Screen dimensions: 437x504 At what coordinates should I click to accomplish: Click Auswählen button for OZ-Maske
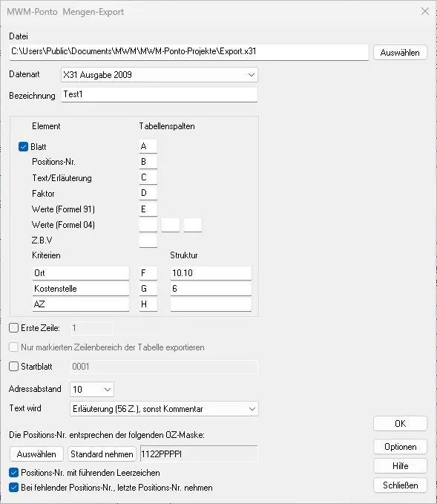tap(36, 454)
